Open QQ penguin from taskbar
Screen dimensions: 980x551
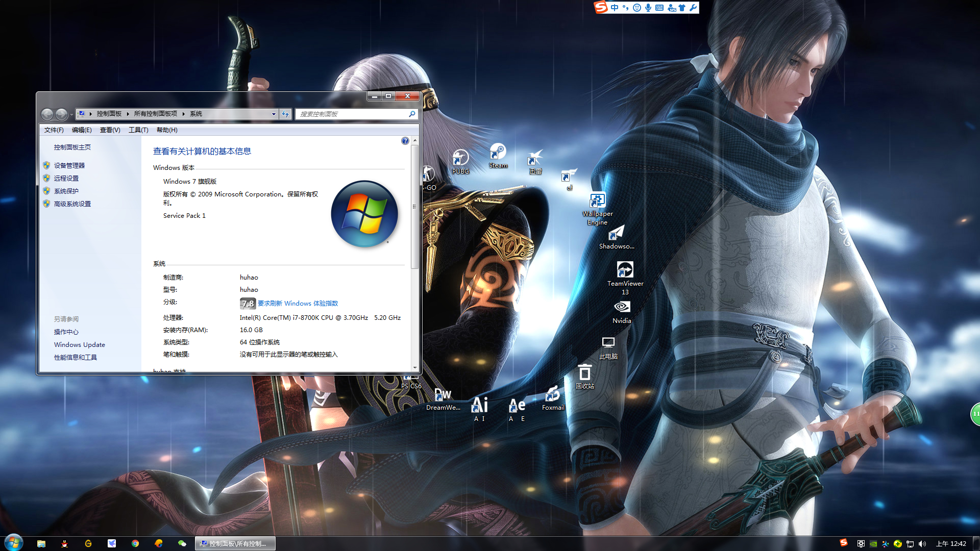64,544
